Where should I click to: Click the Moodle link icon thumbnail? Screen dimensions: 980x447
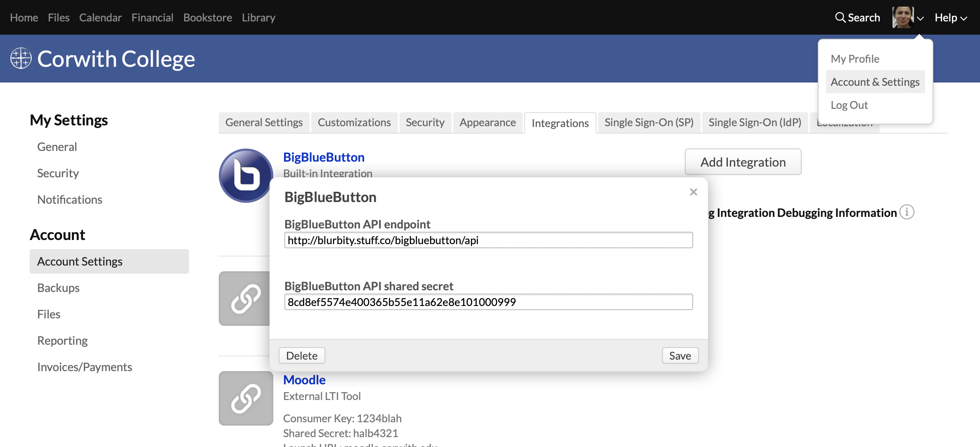pos(246,398)
